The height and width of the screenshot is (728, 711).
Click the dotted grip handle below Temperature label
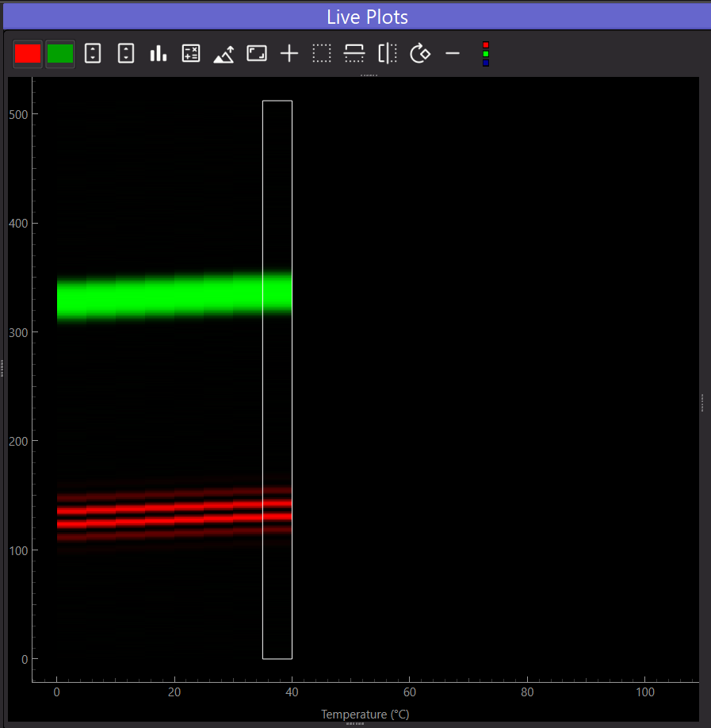point(355,723)
